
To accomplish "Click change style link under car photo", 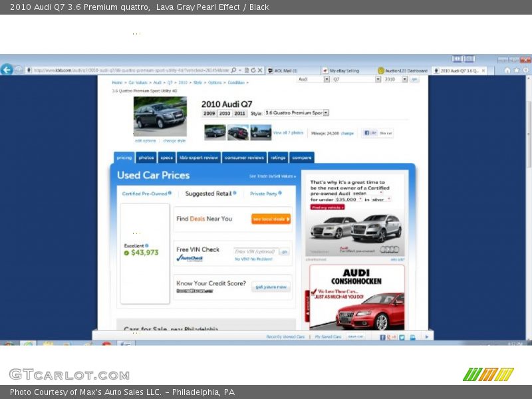I will [174, 140].
